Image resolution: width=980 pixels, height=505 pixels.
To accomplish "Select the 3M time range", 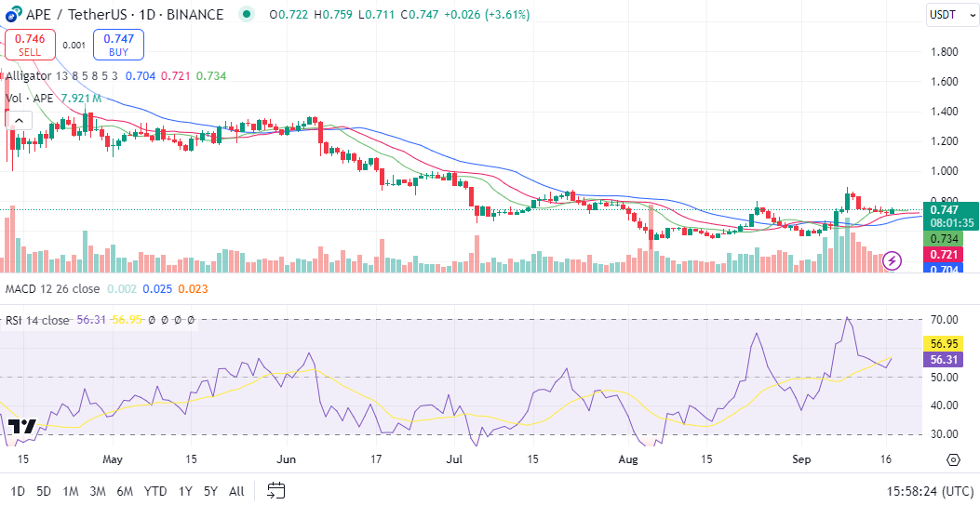I will click(x=97, y=491).
